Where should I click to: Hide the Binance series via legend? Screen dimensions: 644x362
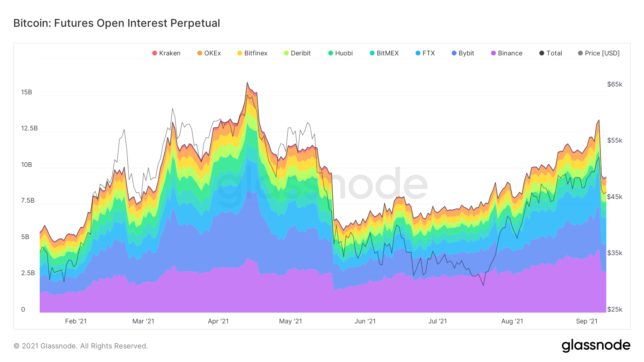point(507,53)
